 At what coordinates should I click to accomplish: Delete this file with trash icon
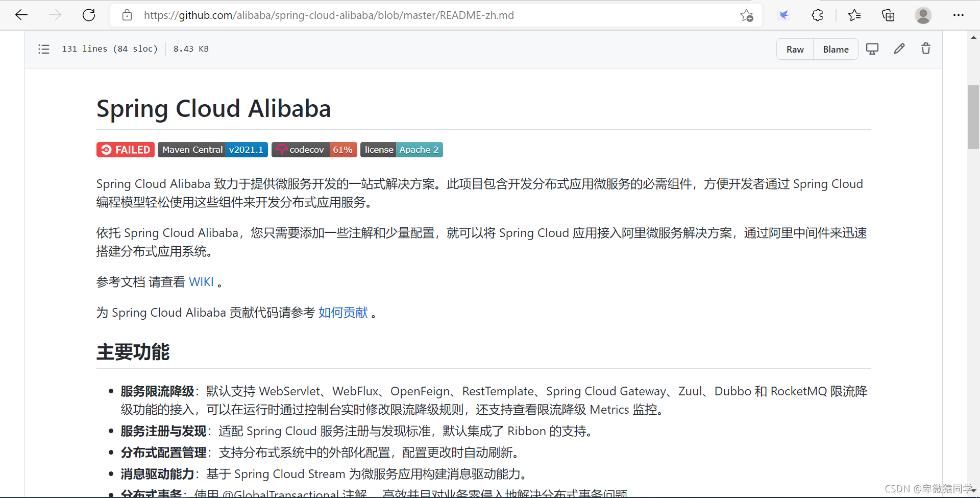point(926,49)
